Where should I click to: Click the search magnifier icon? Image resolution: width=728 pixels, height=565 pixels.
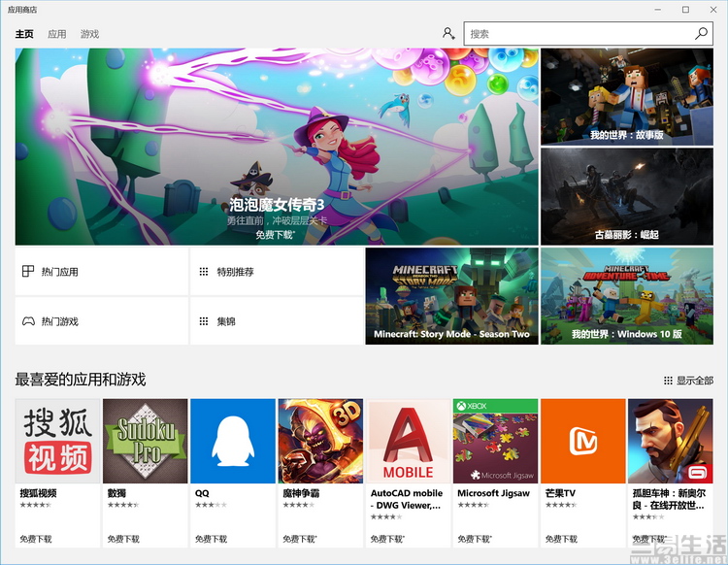click(x=701, y=33)
